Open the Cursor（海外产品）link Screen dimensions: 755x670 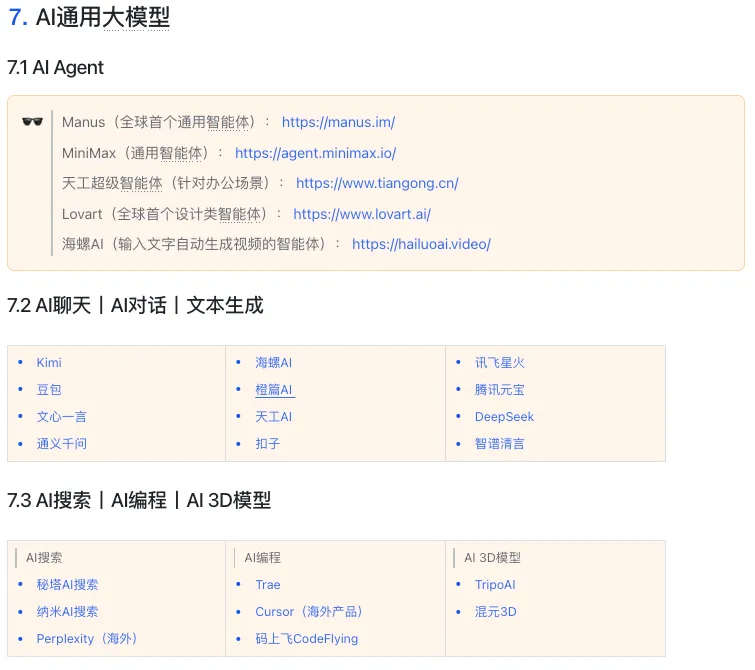309,612
